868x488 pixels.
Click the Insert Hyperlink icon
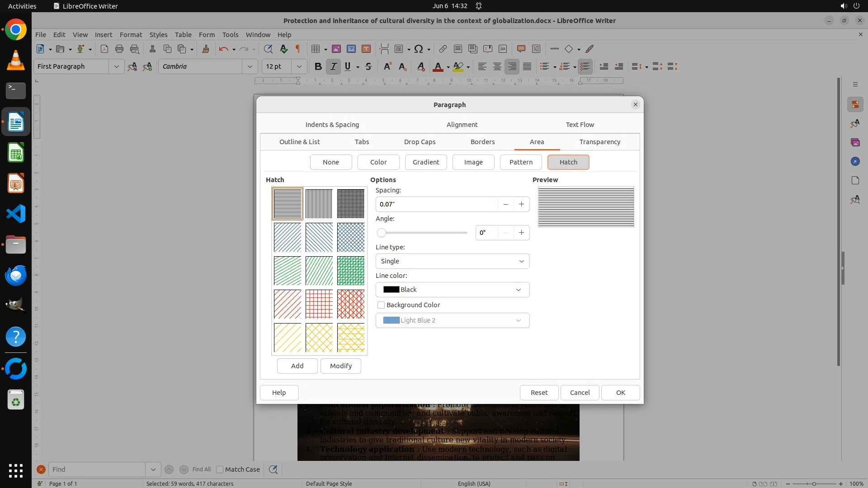pos(443,49)
